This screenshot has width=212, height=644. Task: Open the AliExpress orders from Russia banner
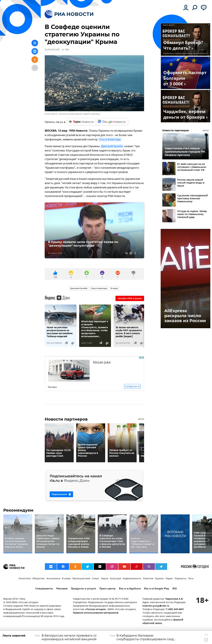click(185, 278)
